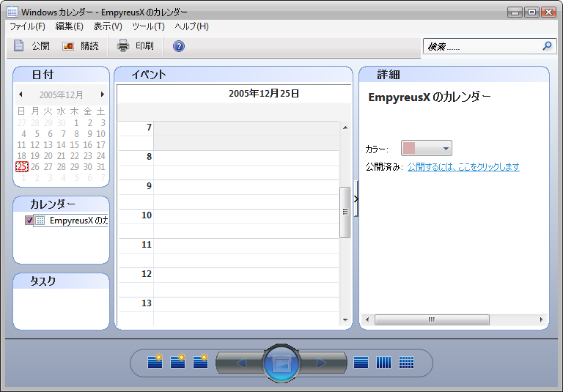Click the 印刷 toolbar label
Screen dimensions: 563x392
(144, 46)
